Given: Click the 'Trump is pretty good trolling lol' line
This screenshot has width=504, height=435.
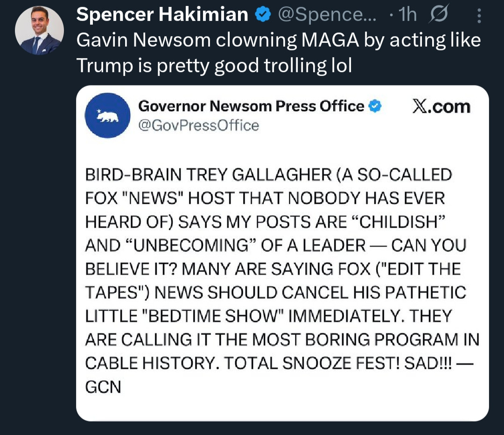Looking at the screenshot, I should (214, 66).
